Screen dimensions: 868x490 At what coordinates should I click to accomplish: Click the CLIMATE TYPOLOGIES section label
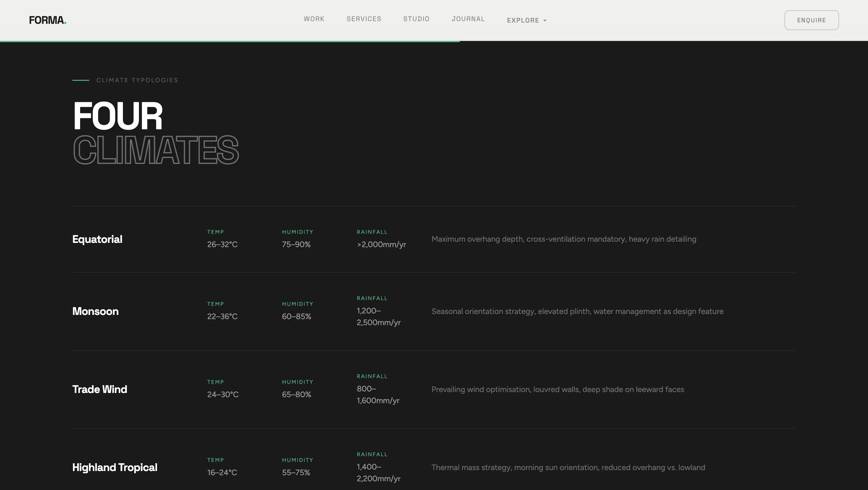click(137, 80)
